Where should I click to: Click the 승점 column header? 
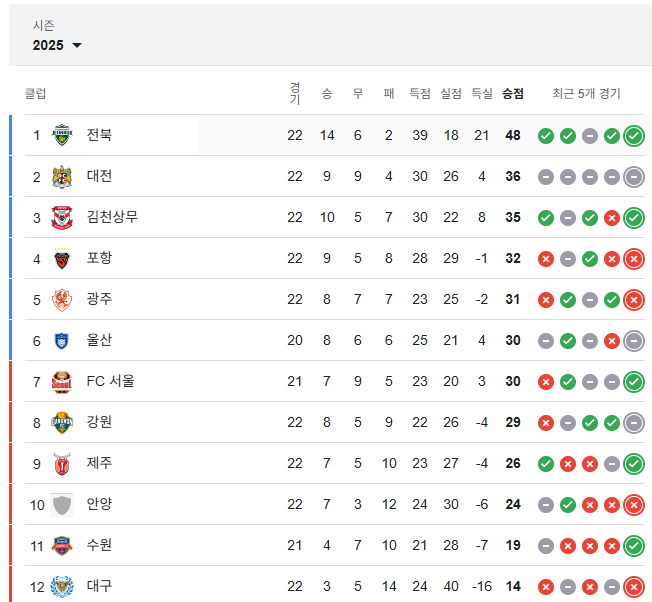[x=513, y=94]
